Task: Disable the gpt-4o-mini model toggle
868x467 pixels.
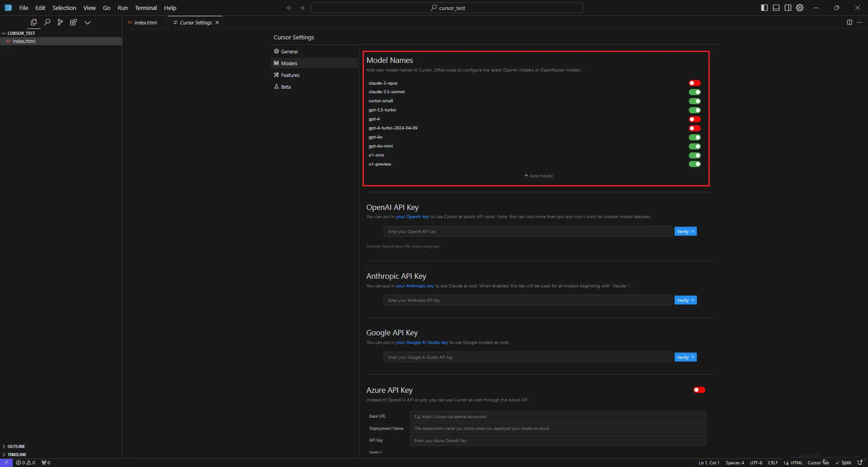Action: click(694, 147)
